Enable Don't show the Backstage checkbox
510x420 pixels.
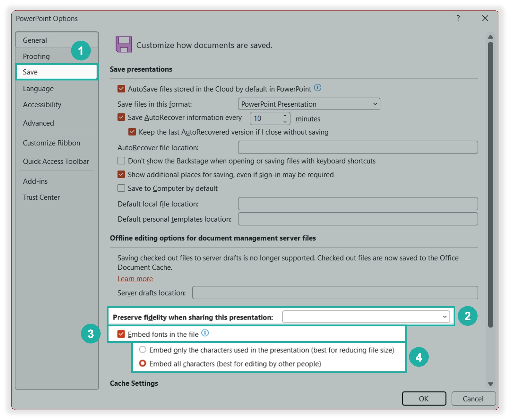[121, 161]
